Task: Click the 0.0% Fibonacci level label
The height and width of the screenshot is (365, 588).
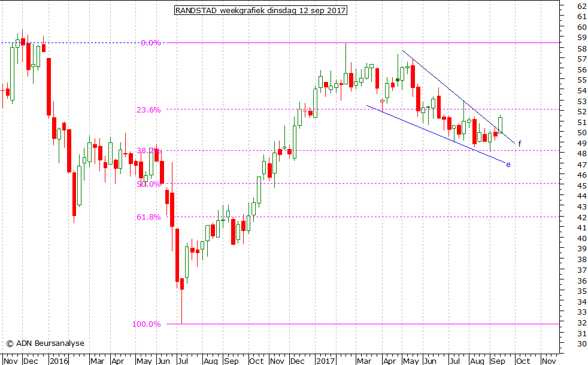Action: click(151, 42)
